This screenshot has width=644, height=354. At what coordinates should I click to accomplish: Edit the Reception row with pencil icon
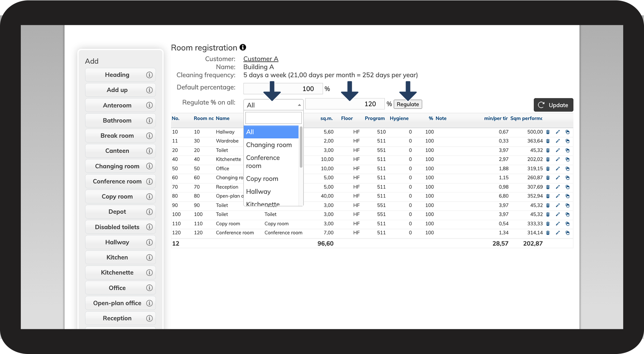click(x=558, y=187)
